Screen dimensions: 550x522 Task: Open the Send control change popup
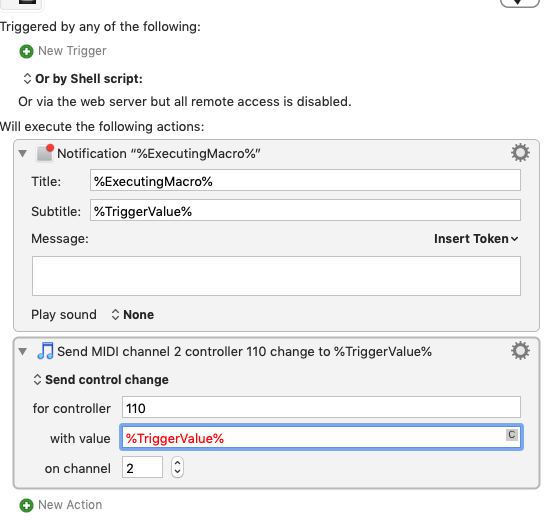(101, 380)
